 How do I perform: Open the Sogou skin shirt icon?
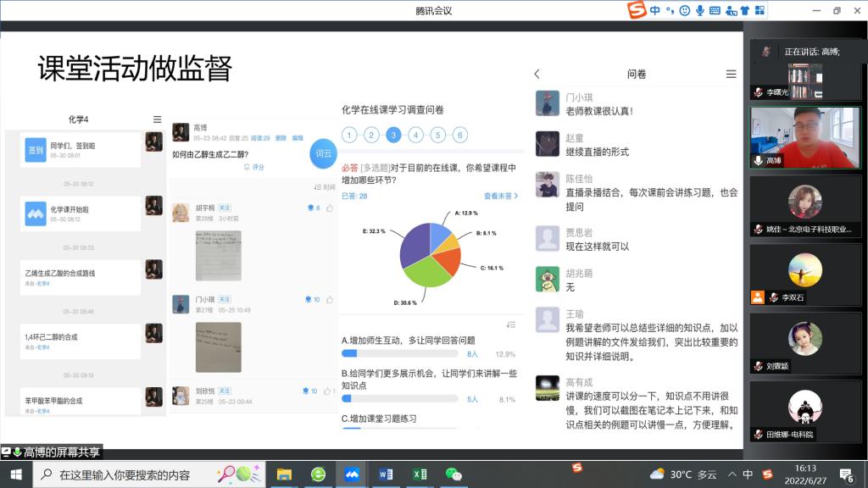(744, 10)
